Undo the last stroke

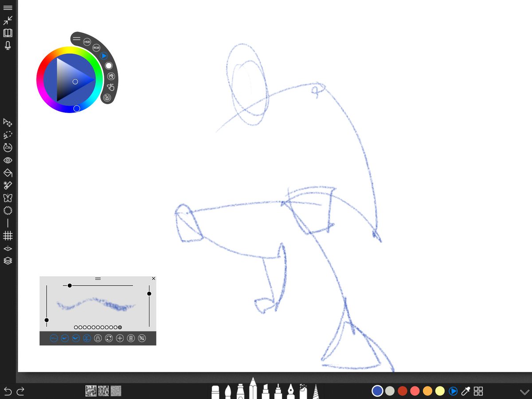click(x=8, y=391)
